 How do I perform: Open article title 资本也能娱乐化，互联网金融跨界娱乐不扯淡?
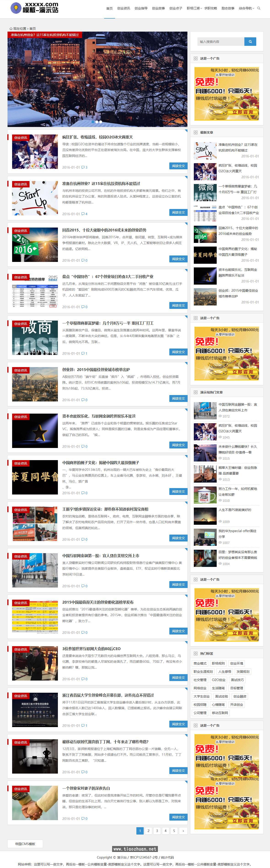point(99,416)
